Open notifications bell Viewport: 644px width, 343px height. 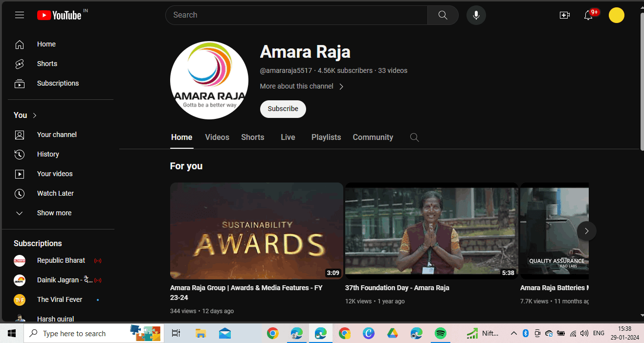(x=588, y=15)
